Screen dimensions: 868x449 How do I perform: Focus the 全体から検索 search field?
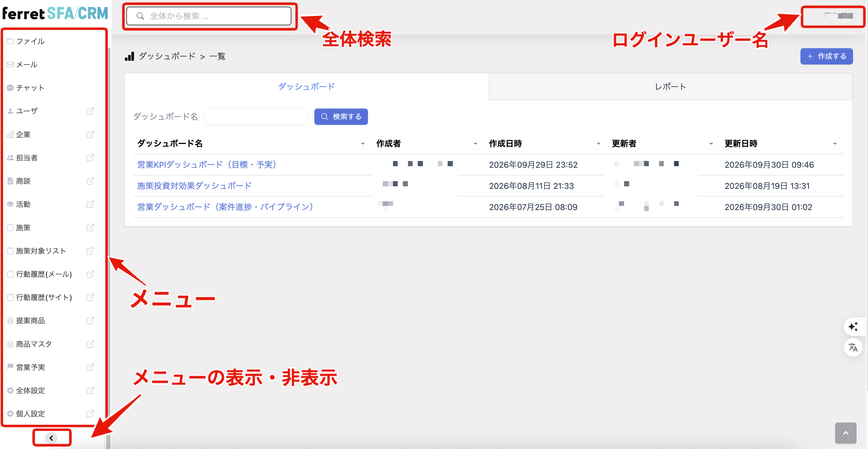(209, 16)
